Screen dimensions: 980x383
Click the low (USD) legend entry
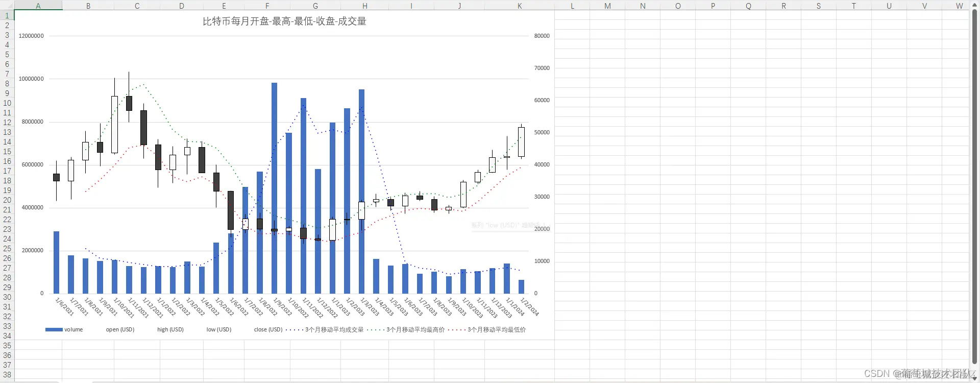[x=218, y=329]
